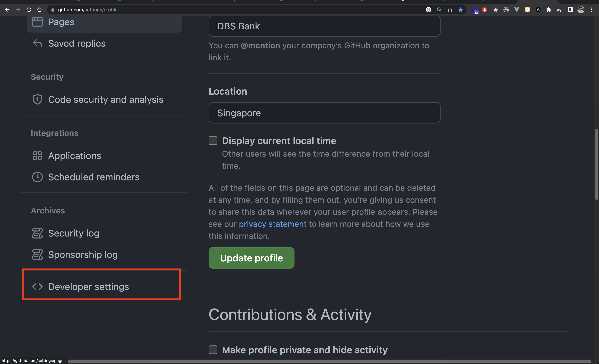
Task: Click the share icon in the address bar
Action: pos(449,10)
